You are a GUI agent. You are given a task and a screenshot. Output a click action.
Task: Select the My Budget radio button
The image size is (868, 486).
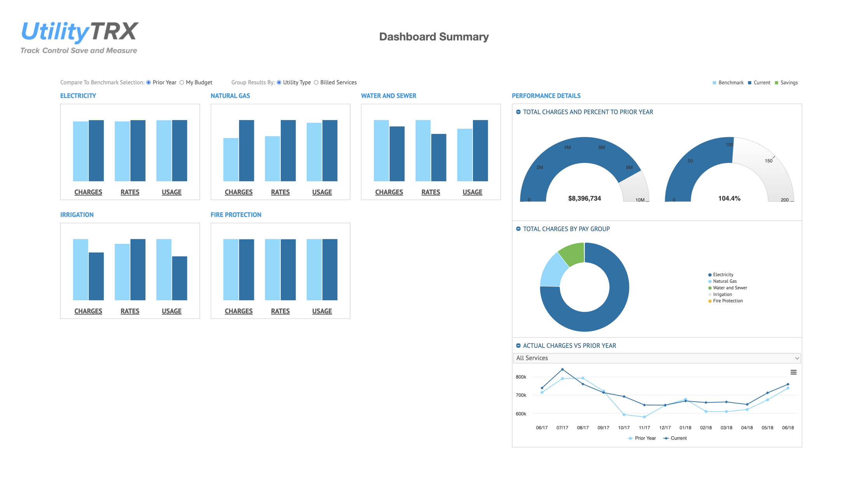click(x=182, y=82)
